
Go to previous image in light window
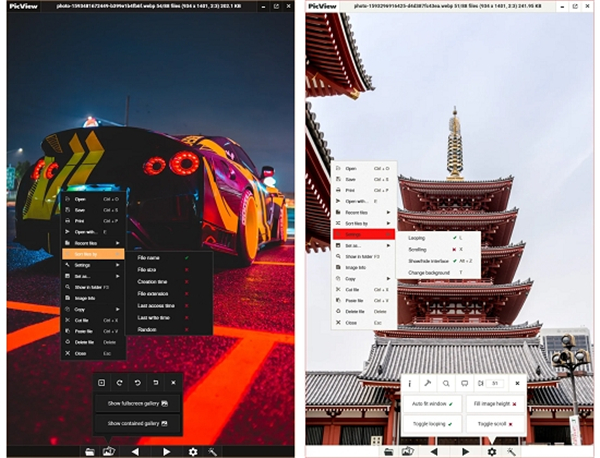click(x=434, y=451)
